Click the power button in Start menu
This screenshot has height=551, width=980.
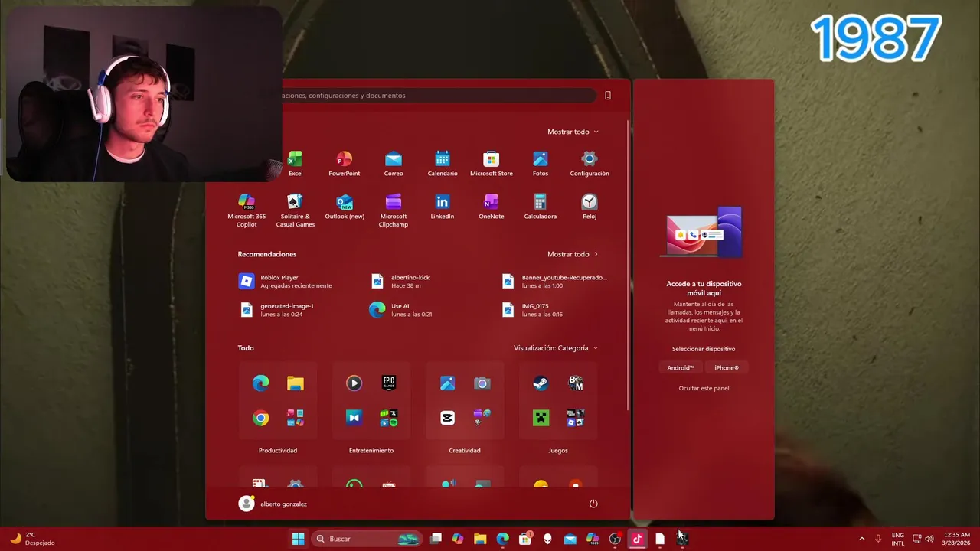[x=593, y=504]
